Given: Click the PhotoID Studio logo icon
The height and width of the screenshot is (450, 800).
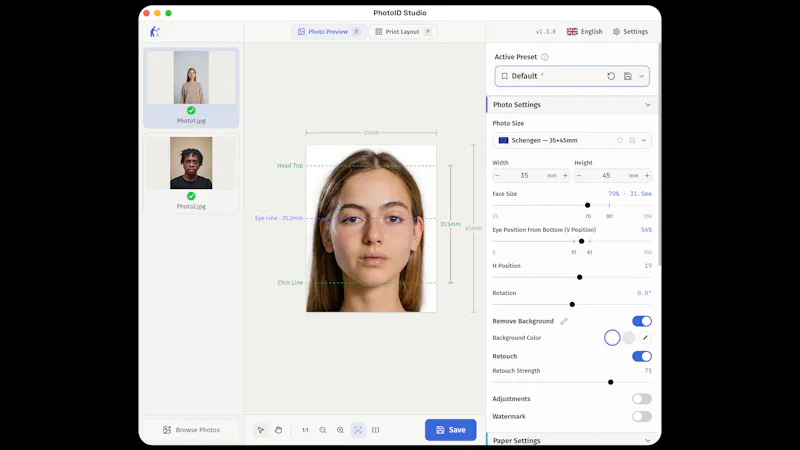Looking at the screenshot, I should pos(155,32).
